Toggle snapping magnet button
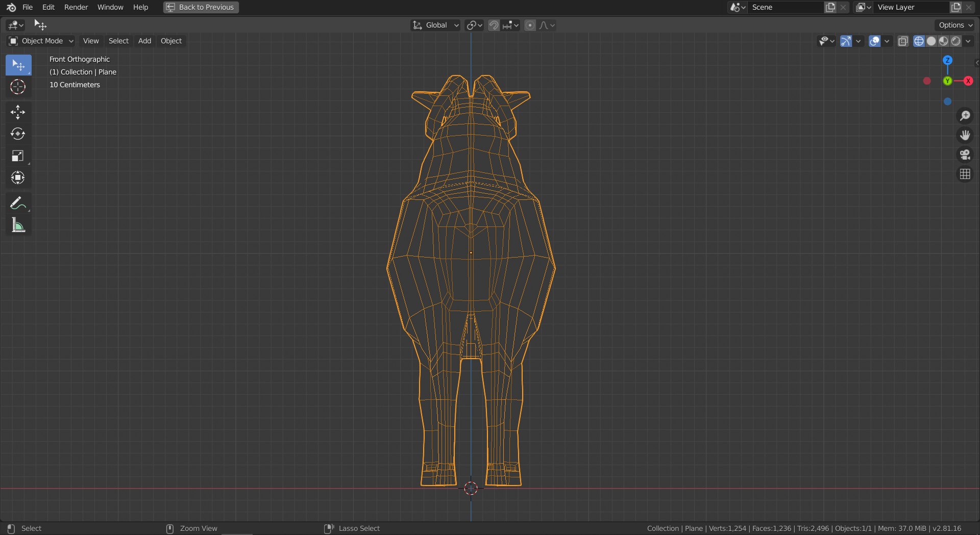The height and width of the screenshot is (535, 980). pos(494,25)
